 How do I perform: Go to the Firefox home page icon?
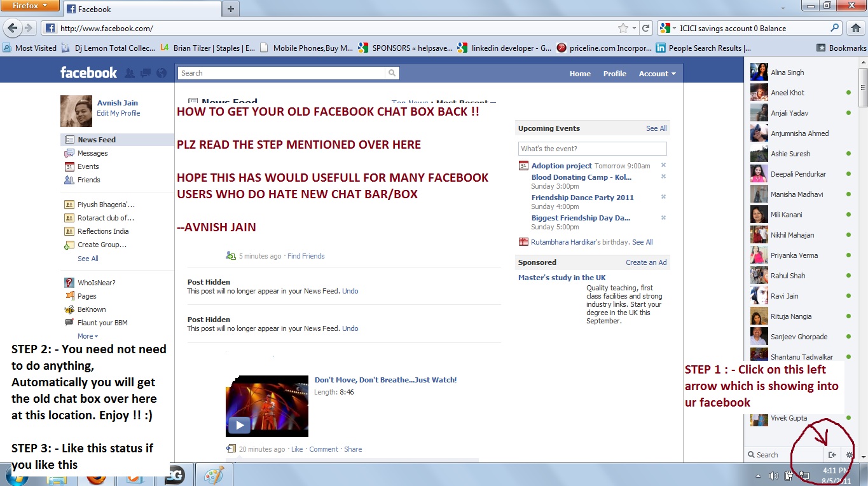point(856,28)
